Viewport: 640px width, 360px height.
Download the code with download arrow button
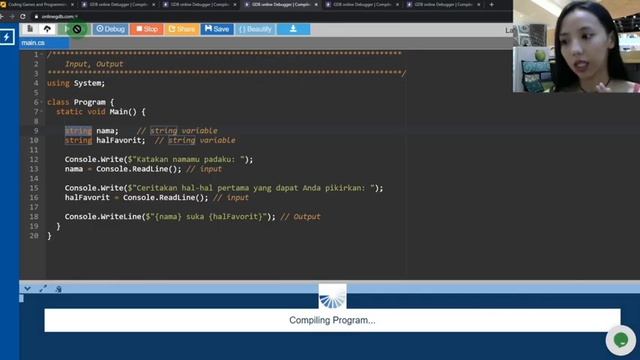(x=293, y=29)
